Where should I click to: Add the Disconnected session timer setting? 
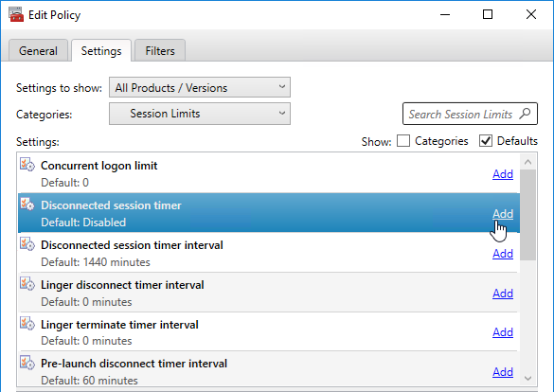pyautogui.click(x=503, y=214)
